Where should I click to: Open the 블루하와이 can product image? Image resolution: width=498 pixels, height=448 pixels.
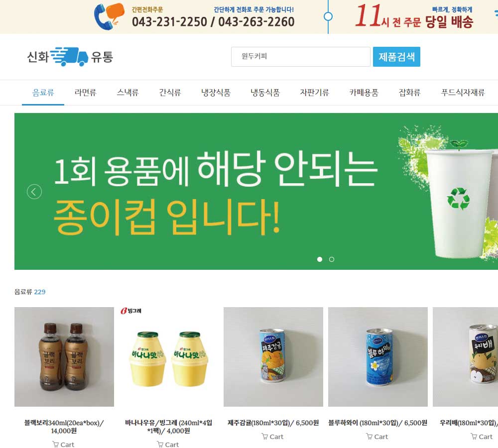378,357
